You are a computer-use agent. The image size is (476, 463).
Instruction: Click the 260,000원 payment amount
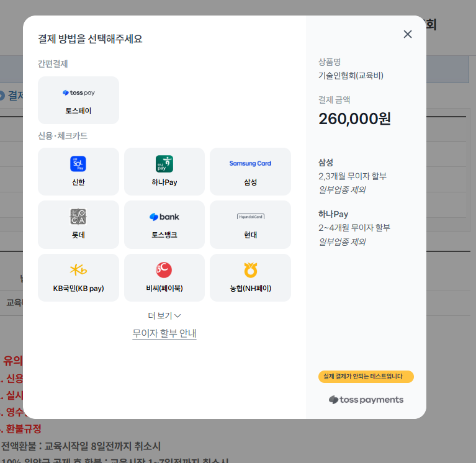pyautogui.click(x=354, y=119)
